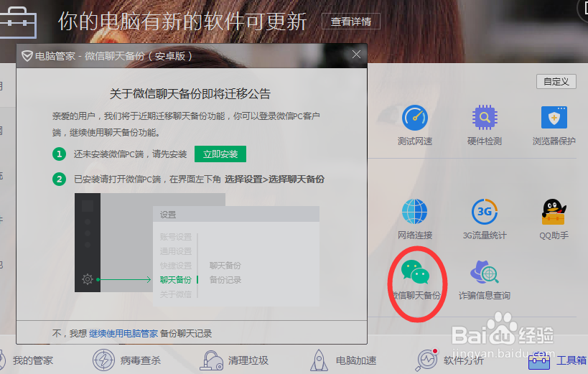Click the 查看详情 button in header
Screen dimensions: 588x374
351,22
